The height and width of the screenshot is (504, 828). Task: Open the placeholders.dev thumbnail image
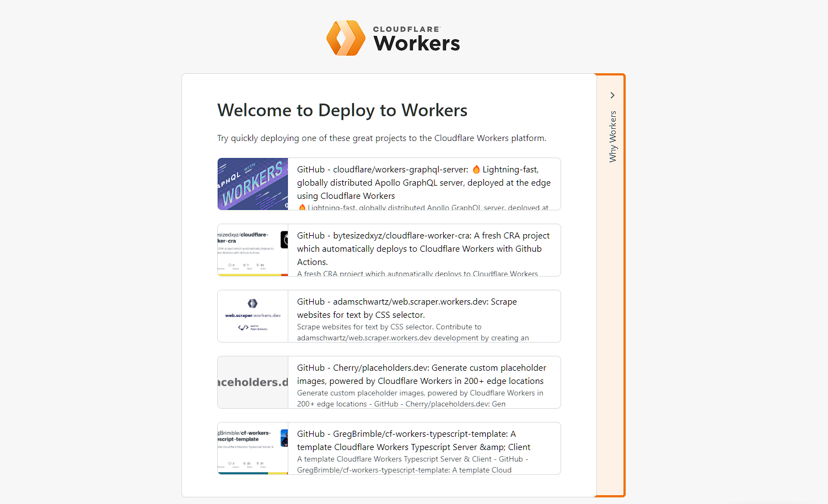tap(253, 382)
